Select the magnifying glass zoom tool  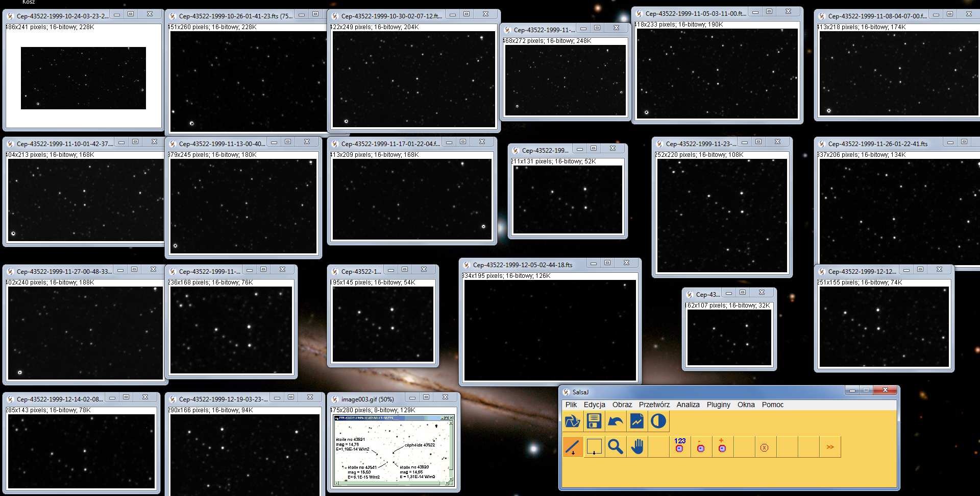[615, 447]
